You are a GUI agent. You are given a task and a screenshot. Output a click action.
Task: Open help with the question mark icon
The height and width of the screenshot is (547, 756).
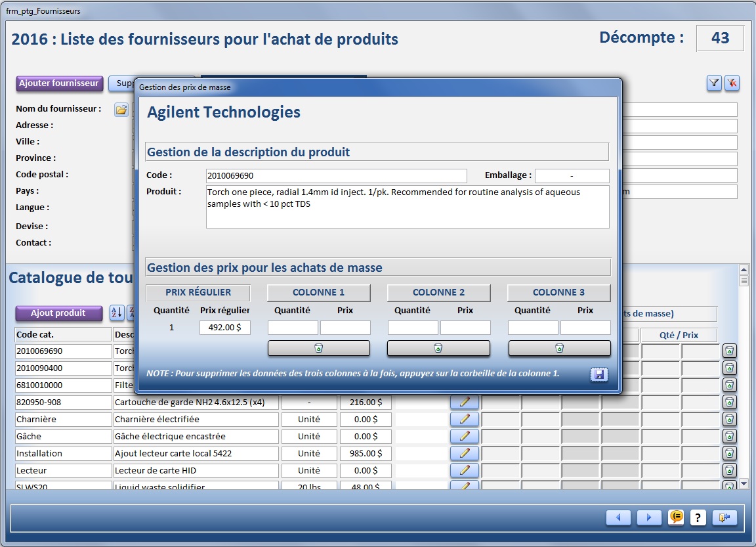[698, 517]
